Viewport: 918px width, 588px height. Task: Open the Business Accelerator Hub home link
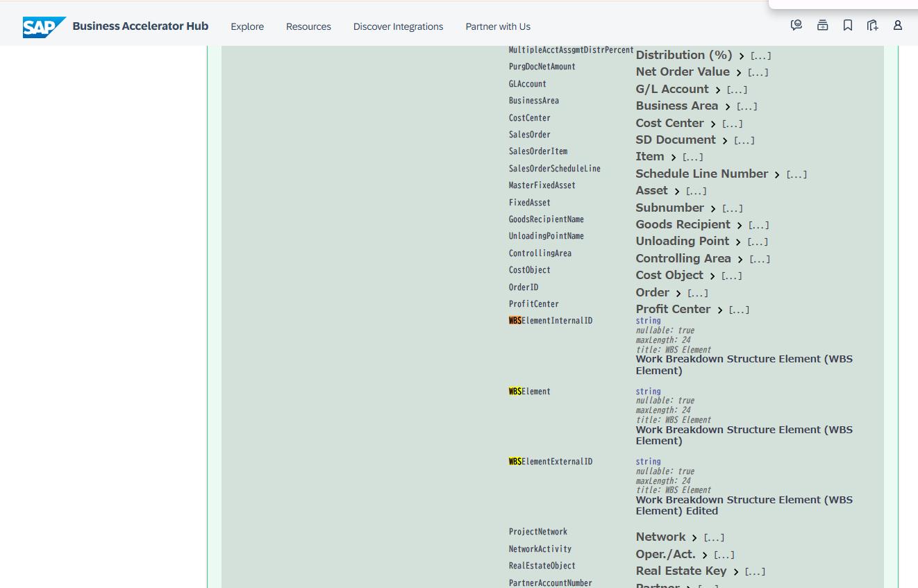pyautogui.click(x=140, y=26)
